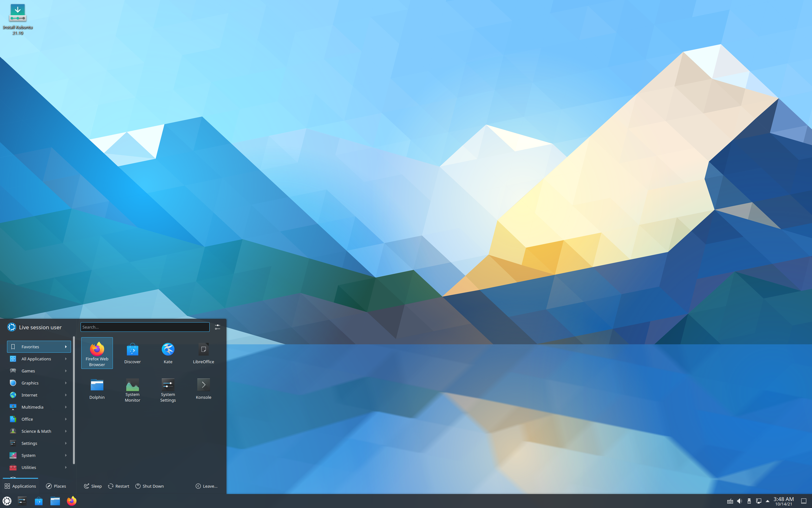Click the Shut Down button
Viewport: 812px width, 508px height.
(x=150, y=486)
